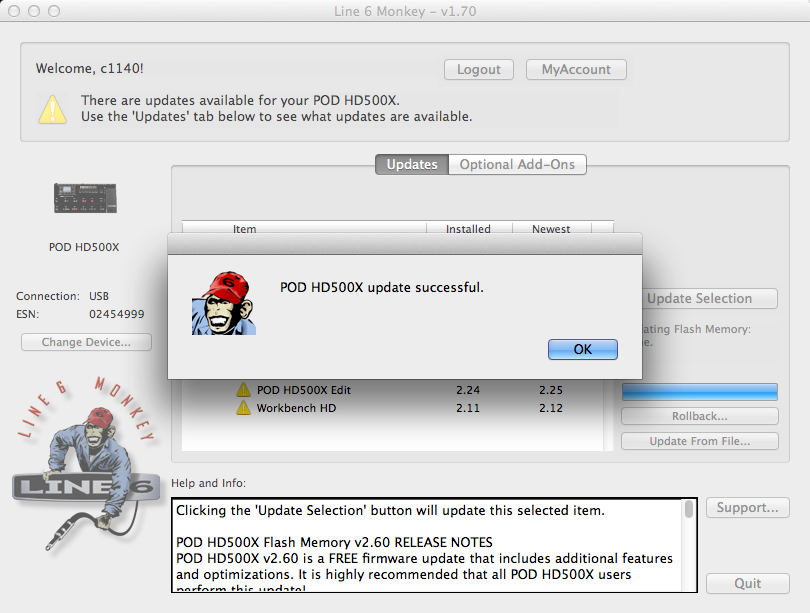Click the POD HD500X device thumbnail image
The image size is (810, 613).
(85, 198)
